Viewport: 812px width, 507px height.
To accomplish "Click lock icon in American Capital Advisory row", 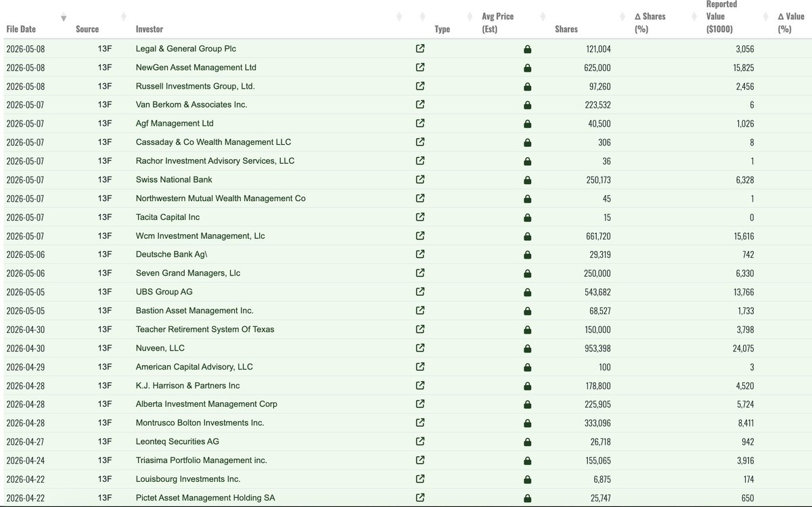I will tap(528, 367).
